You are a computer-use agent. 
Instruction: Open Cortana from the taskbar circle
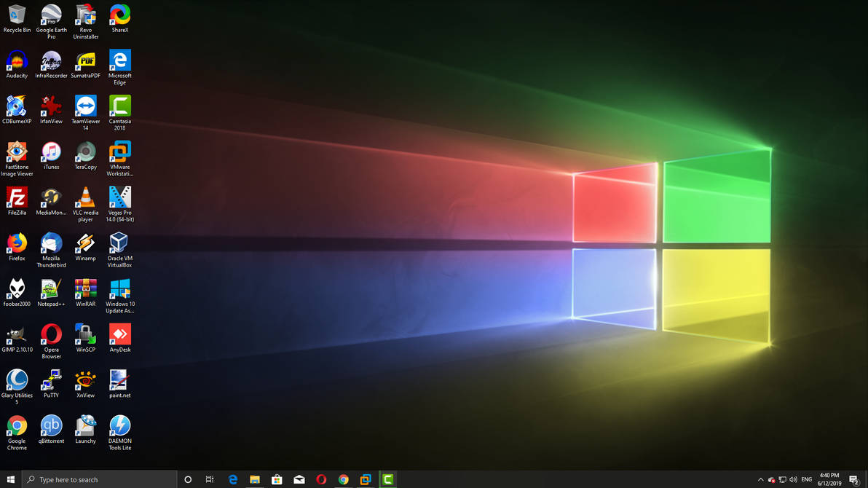tap(188, 480)
